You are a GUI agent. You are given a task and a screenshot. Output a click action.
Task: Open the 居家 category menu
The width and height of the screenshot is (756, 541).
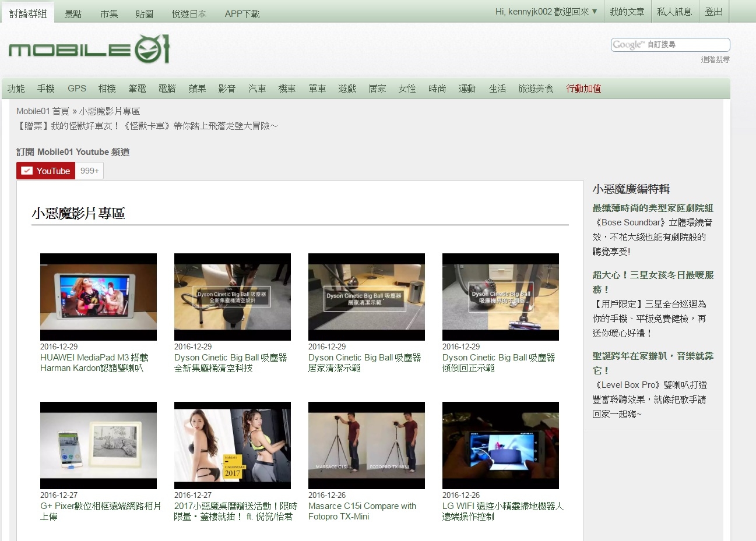pyautogui.click(x=378, y=89)
